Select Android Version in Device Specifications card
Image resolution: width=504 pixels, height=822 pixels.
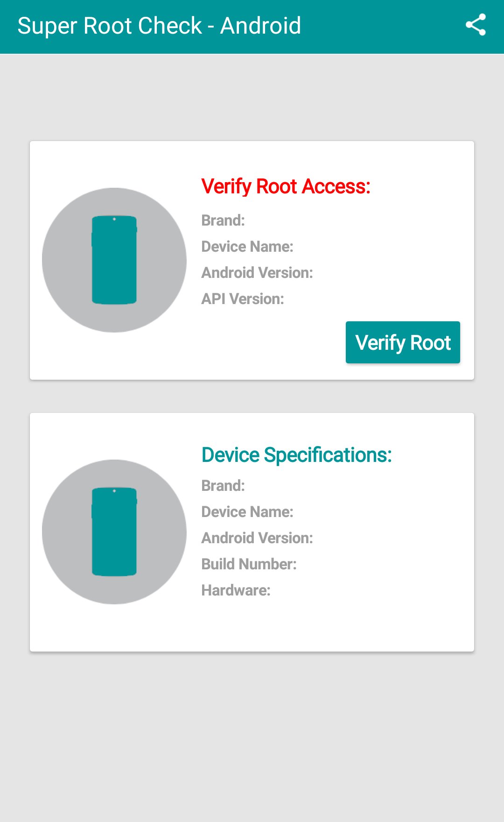pos(257,538)
